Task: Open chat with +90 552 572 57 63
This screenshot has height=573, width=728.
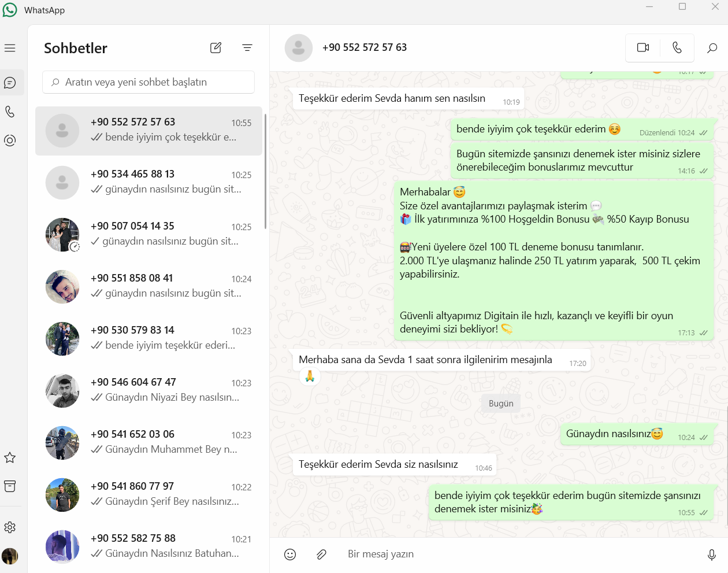Action: click(x=148, y=131)
